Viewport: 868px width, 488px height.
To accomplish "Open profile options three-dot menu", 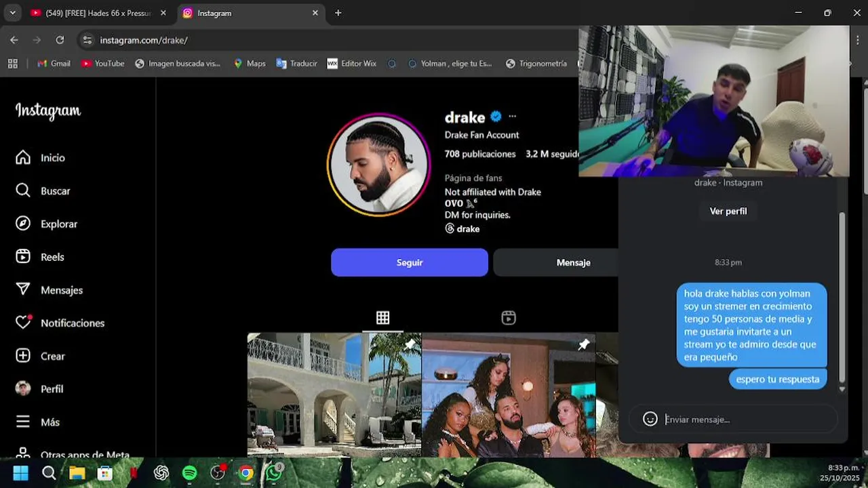I will point(512,117).
